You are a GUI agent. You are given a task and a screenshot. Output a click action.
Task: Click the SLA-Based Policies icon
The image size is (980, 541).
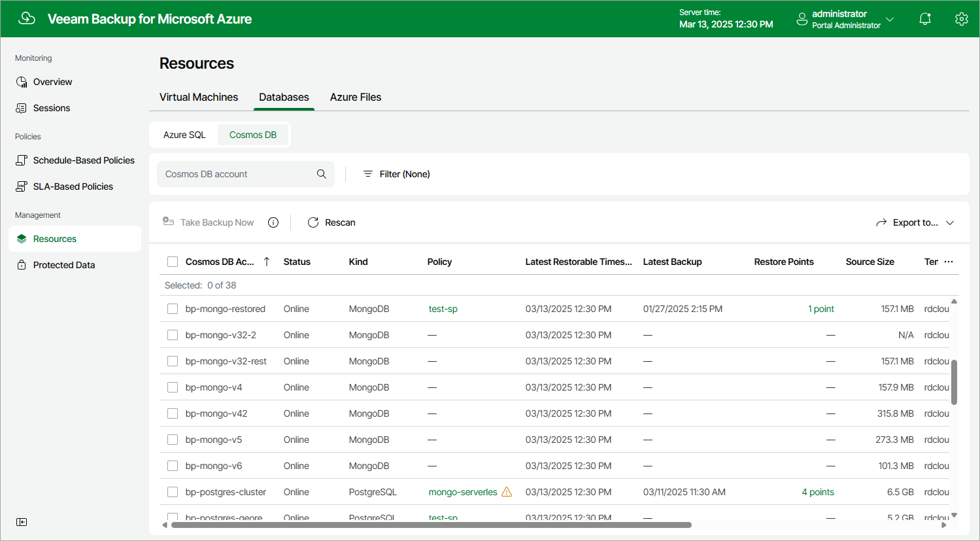[x=22, y=186]
